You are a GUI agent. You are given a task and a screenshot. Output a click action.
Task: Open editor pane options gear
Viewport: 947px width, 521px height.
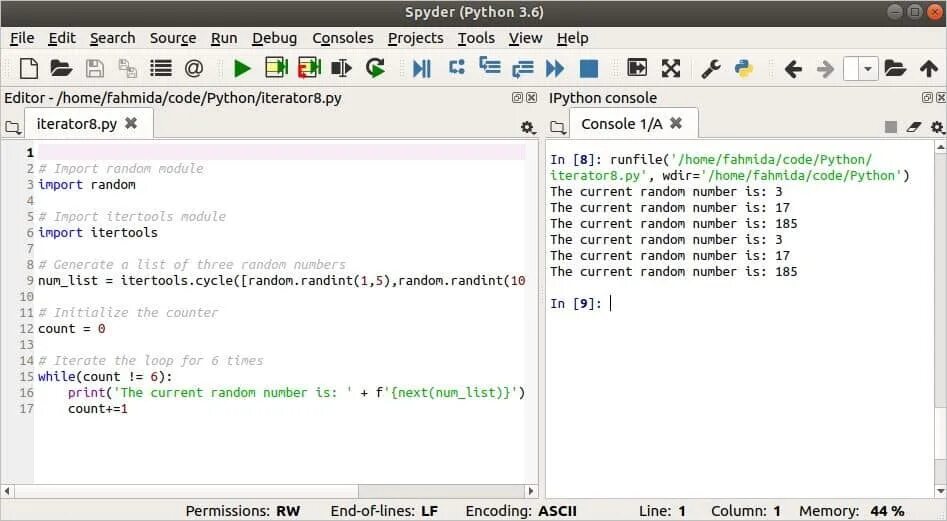point(528,127)
